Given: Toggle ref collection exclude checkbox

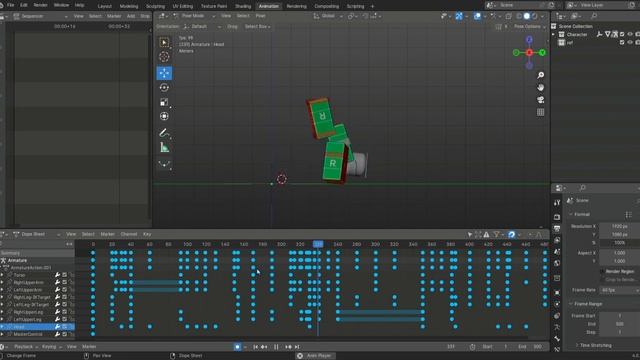Looking at the screenshot, I should (x=622, y=42).
